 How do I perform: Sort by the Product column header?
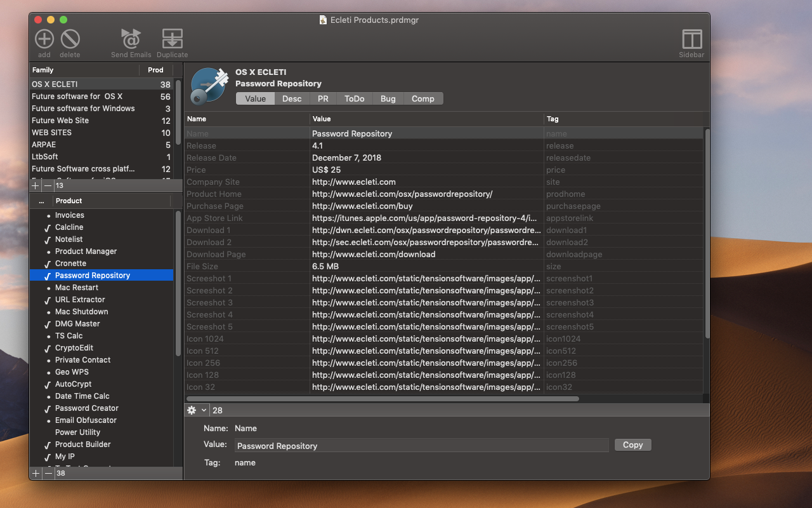[x=111, y=201]
